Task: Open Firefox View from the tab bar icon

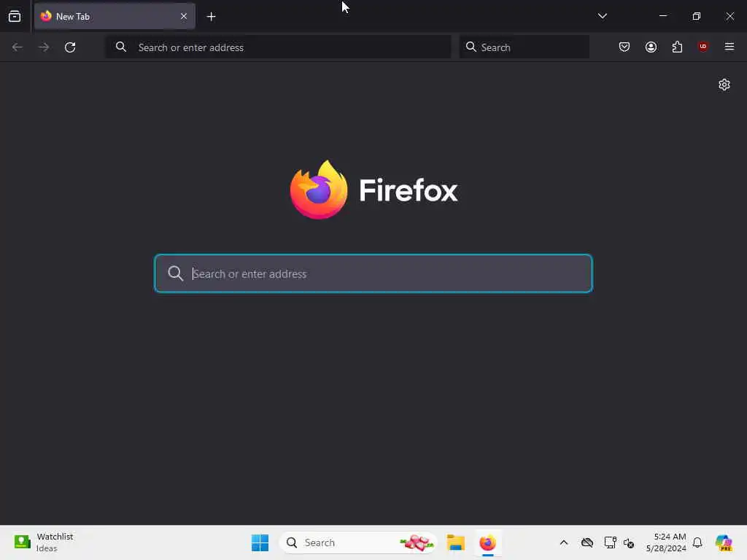Action: coord(15,16)
